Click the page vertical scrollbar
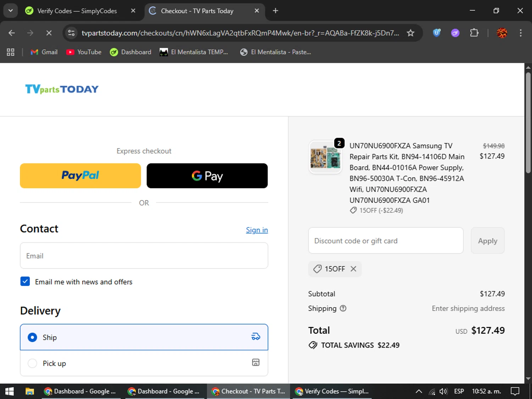 [528, 122]
